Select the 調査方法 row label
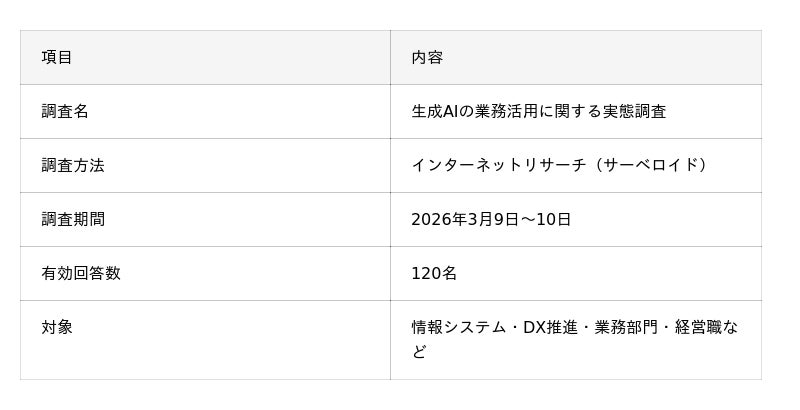The image size is (800, 410). 73,166
